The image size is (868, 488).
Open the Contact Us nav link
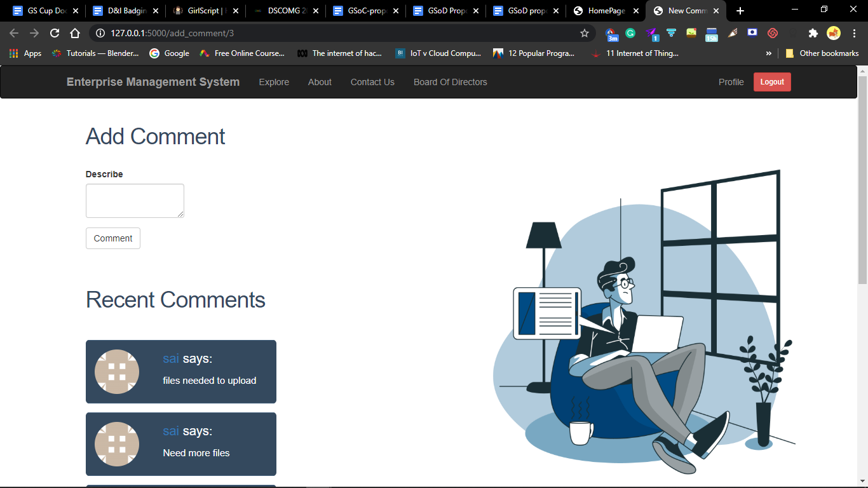372,82
